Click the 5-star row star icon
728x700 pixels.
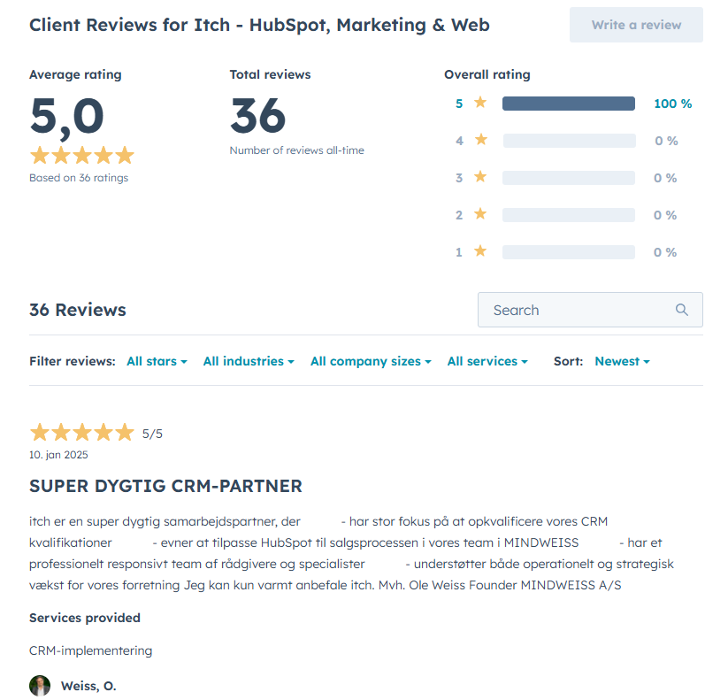[480, 103]
